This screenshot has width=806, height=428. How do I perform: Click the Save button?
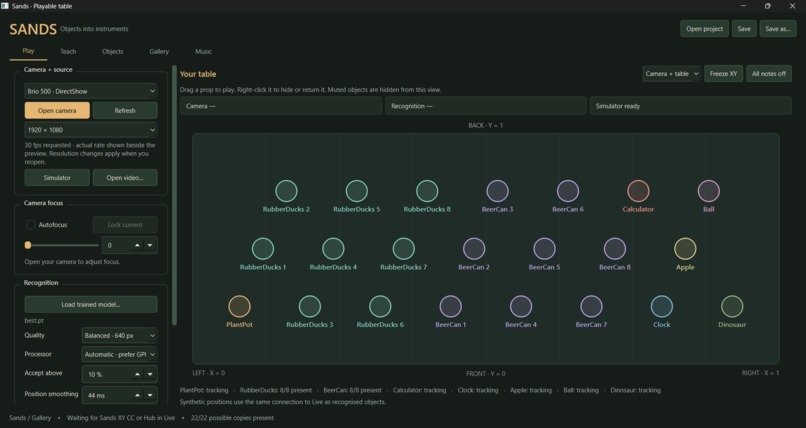(744, 29)
